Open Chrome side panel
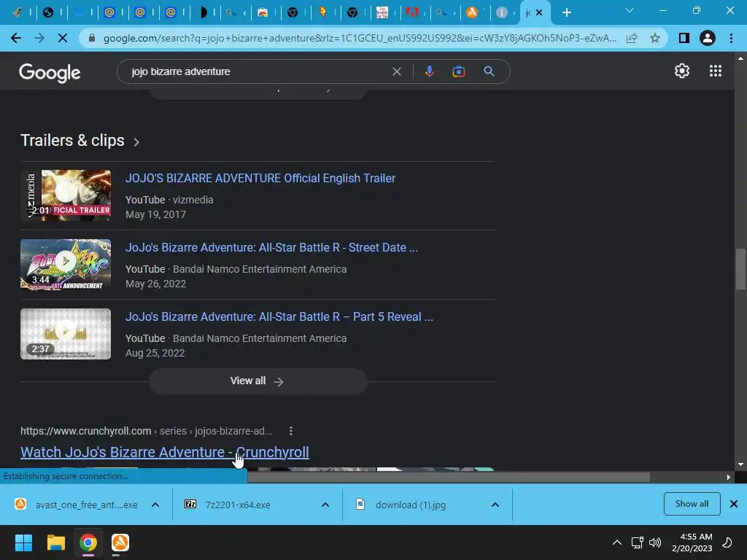The image size is (747, 560). (x=684, y=38)
